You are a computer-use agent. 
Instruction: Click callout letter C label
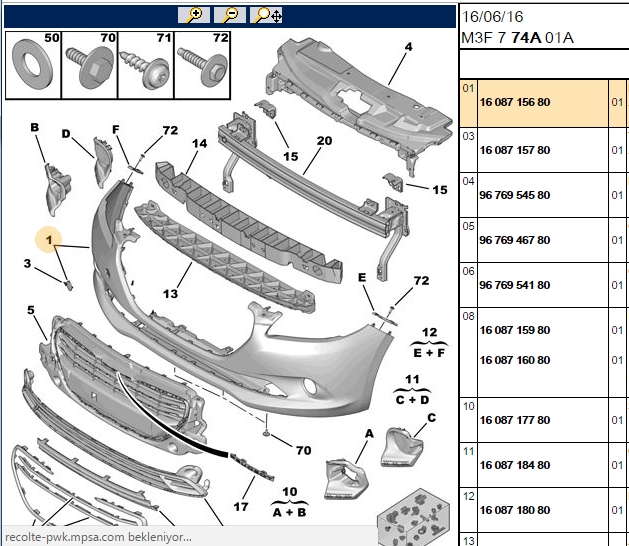pos(432,418)
